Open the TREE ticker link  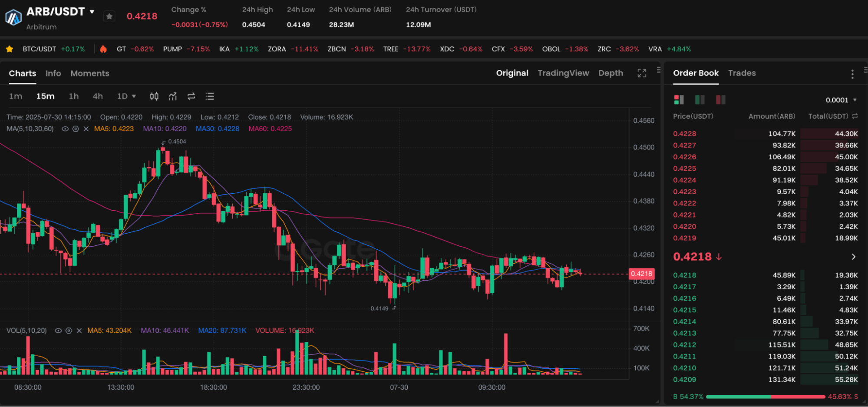407,49
